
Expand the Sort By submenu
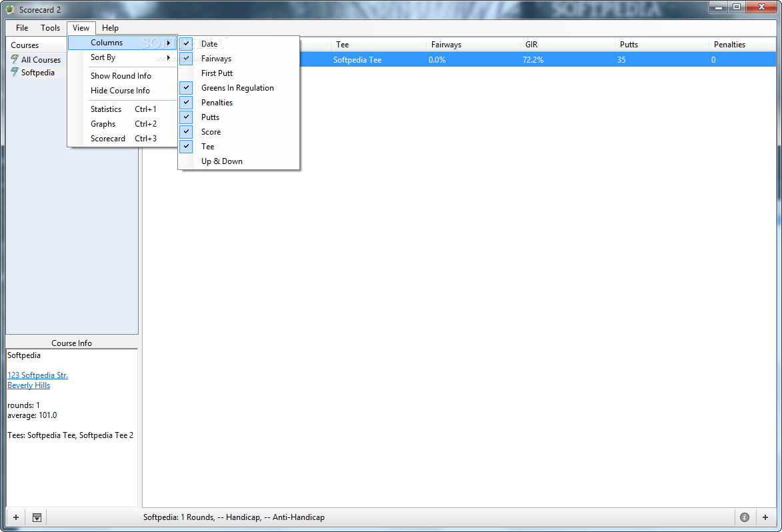tap(123, 57)
